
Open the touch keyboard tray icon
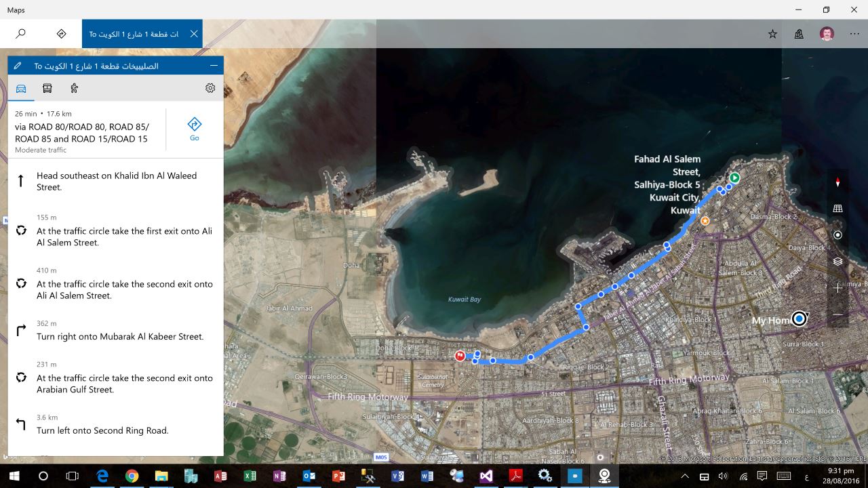[784, 476]
